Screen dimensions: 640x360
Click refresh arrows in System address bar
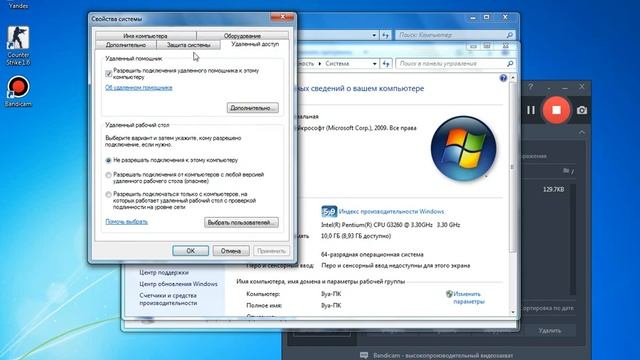[386, 64]
